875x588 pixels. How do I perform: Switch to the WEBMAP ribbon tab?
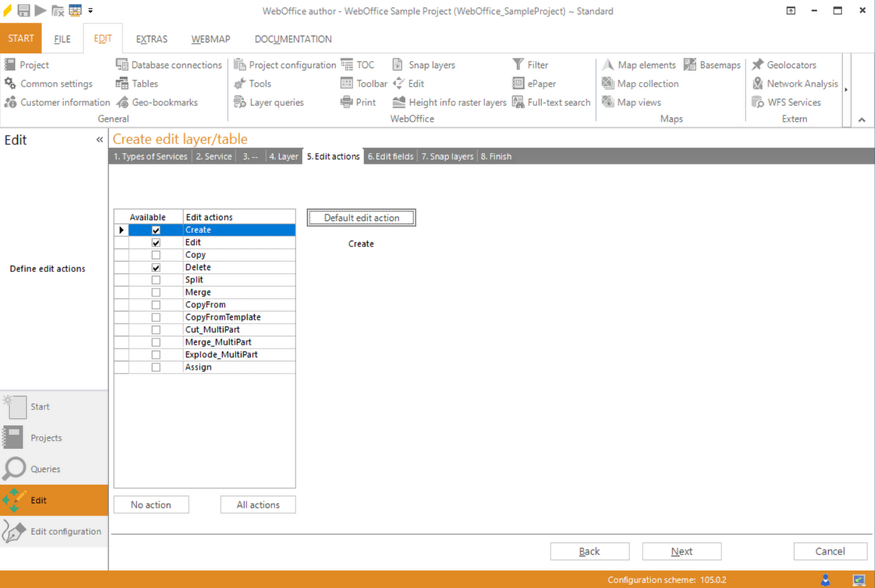click(x=210, y=38)
